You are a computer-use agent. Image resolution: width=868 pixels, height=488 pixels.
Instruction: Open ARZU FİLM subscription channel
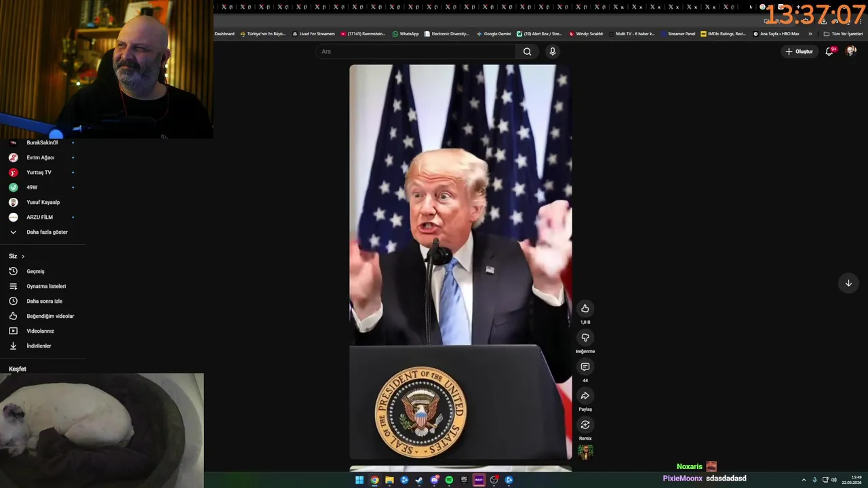tap(41, 217)
